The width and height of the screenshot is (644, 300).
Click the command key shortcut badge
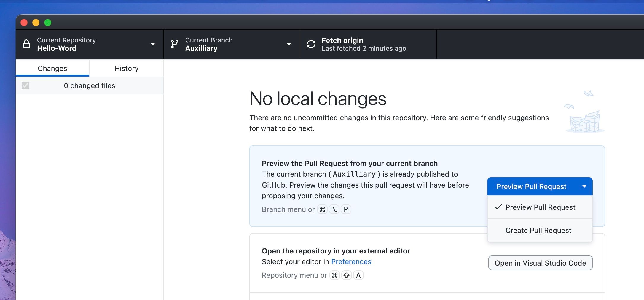tap(322, 209)
